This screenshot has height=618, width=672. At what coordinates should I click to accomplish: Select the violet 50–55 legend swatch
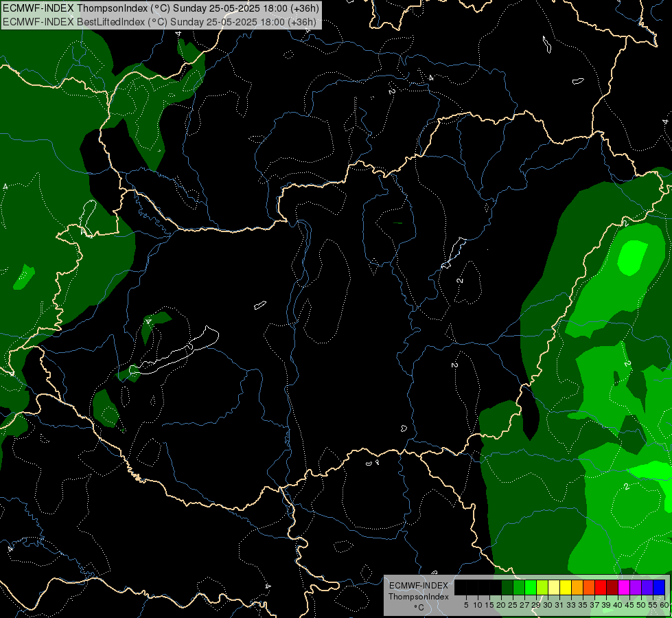[x=647, y=588]
